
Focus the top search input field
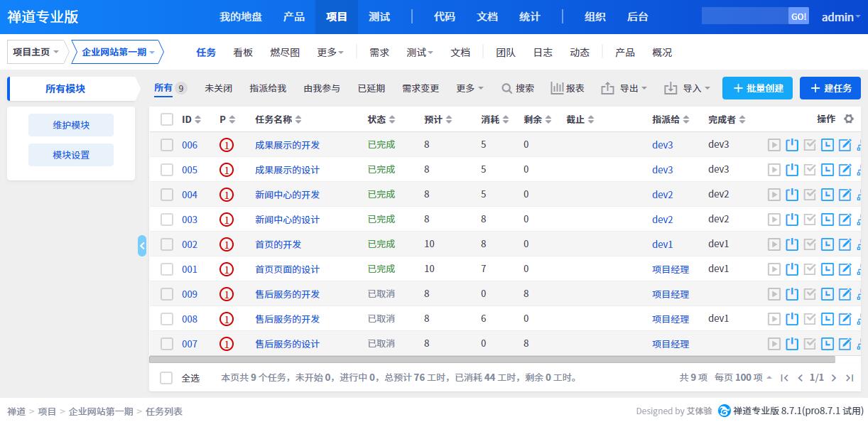point(745,16)
